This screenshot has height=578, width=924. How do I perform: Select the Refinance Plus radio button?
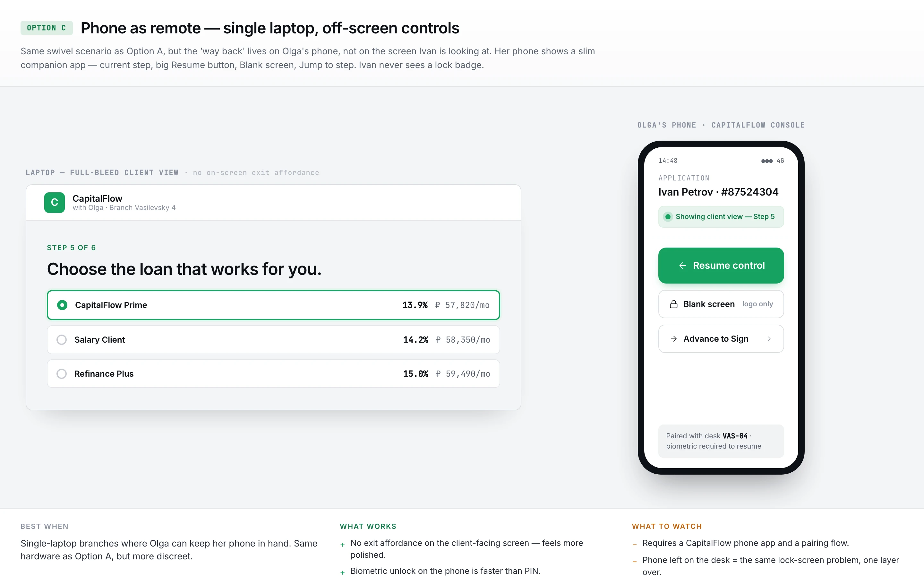pyautogui.click(x=62, y=373)
